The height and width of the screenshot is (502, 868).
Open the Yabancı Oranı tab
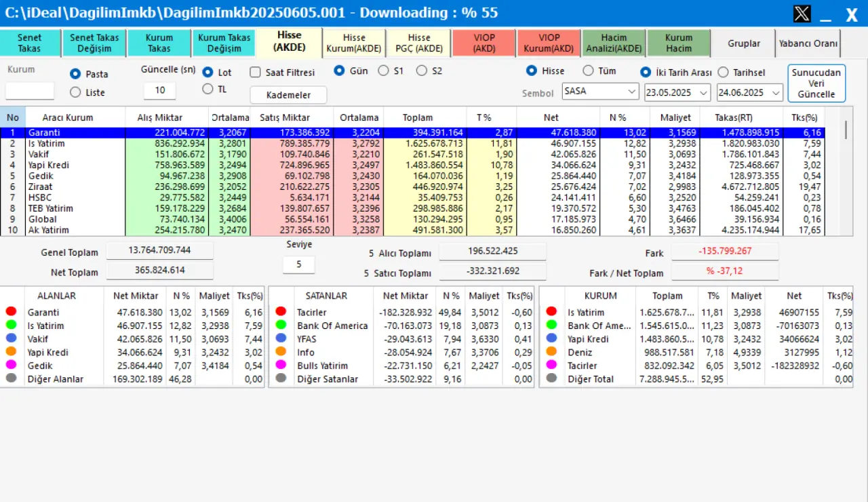(808, 43)
